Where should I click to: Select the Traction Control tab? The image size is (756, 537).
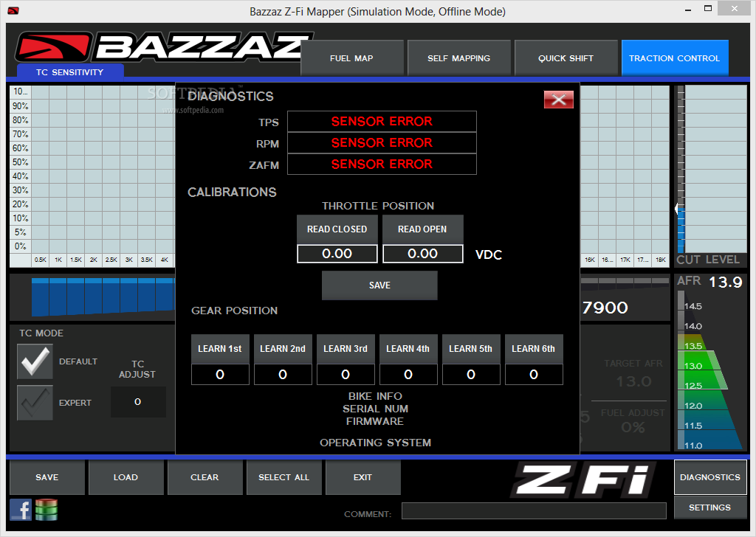tap(675, 58)
